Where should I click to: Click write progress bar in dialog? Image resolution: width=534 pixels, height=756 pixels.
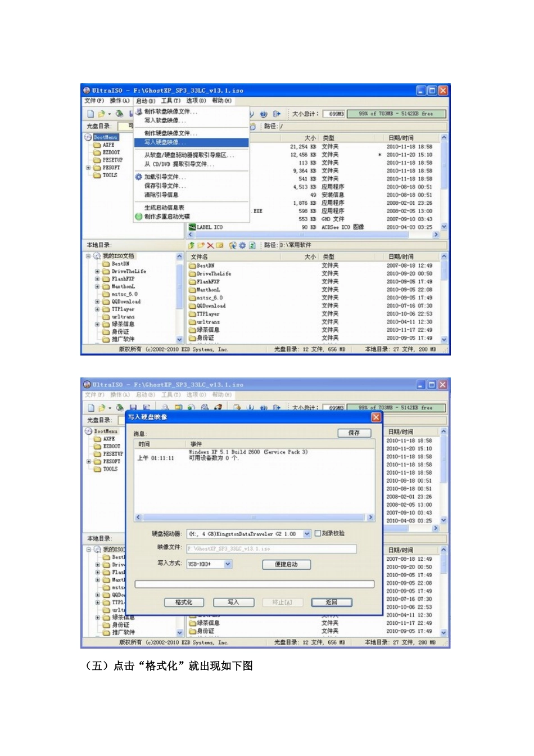pos(255,584)
